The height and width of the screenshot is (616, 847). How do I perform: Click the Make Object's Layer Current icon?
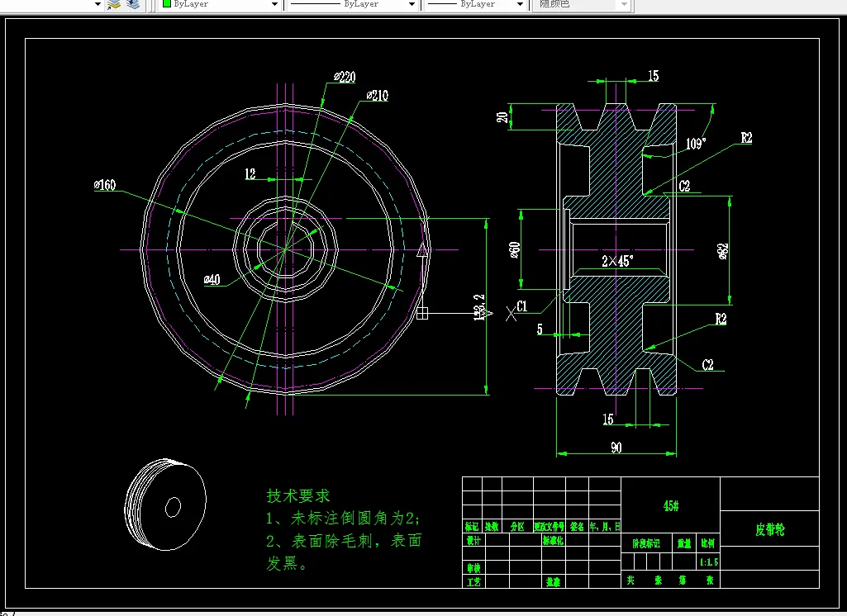pyautogui.click(x=114, y=4)
